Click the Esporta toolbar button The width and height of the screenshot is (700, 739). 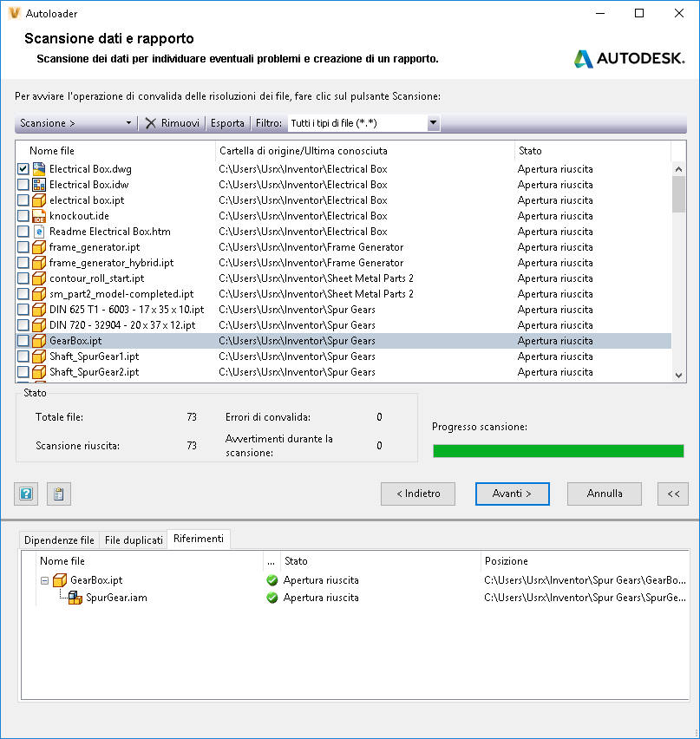[227, 123]
